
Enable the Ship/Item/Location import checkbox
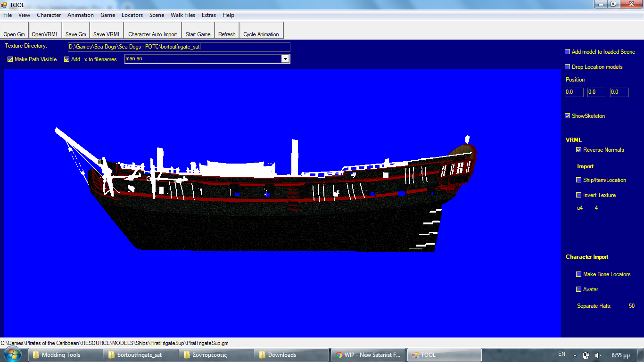(x=578, y=180)
